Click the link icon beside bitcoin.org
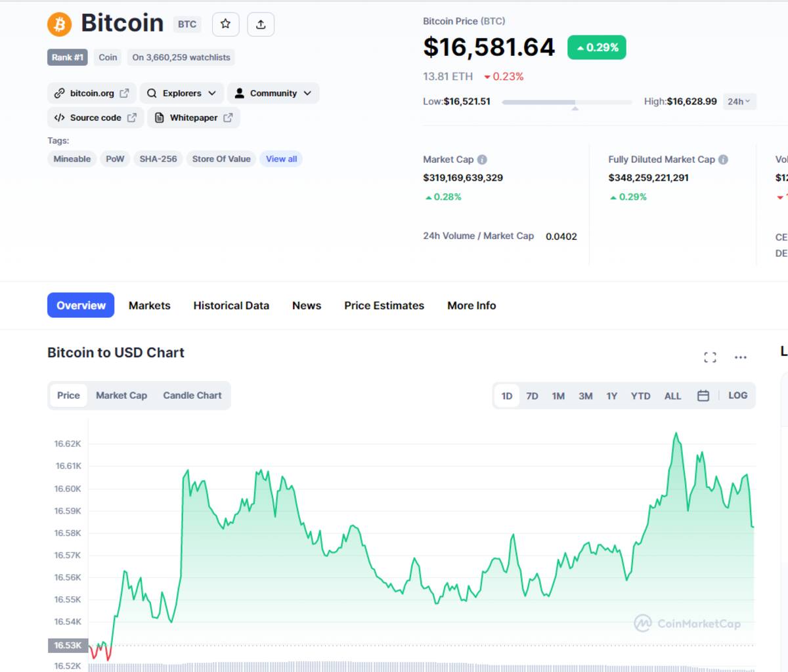This screenshot has height=672, width=788. click(x=59, y=93)
